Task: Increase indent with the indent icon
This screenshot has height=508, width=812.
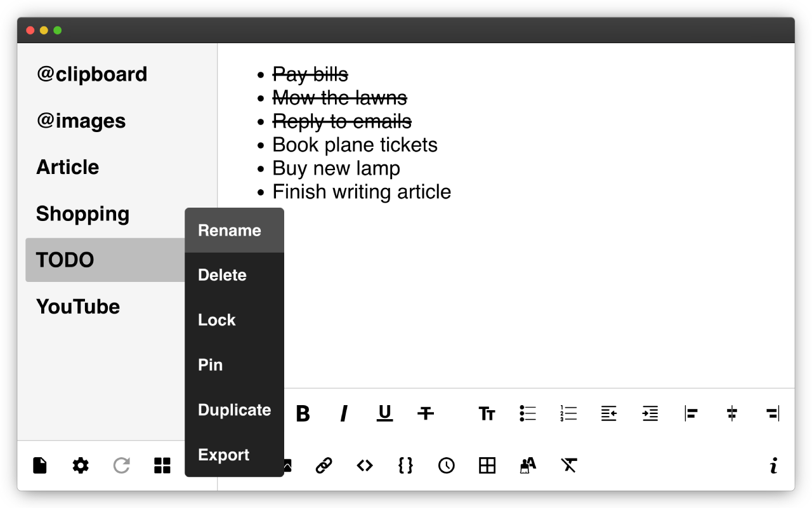Action: tap(650, 414)
